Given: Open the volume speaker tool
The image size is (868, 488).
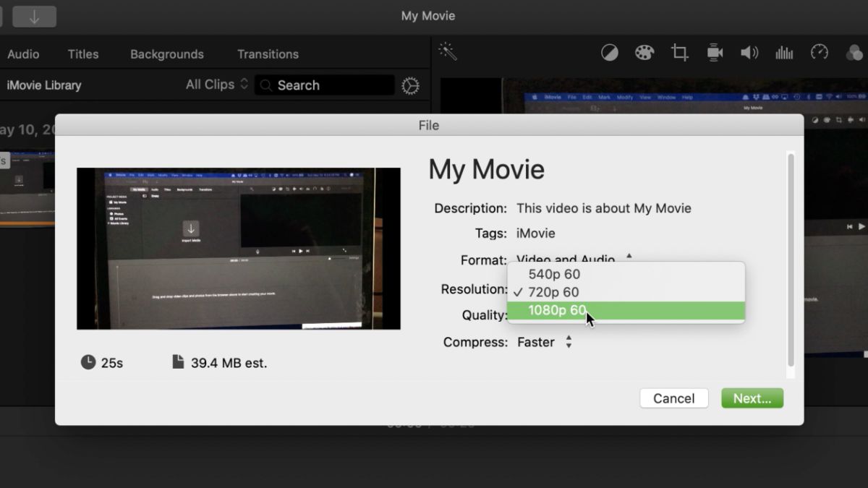Looking at the screenshot, I should (749, 53).
